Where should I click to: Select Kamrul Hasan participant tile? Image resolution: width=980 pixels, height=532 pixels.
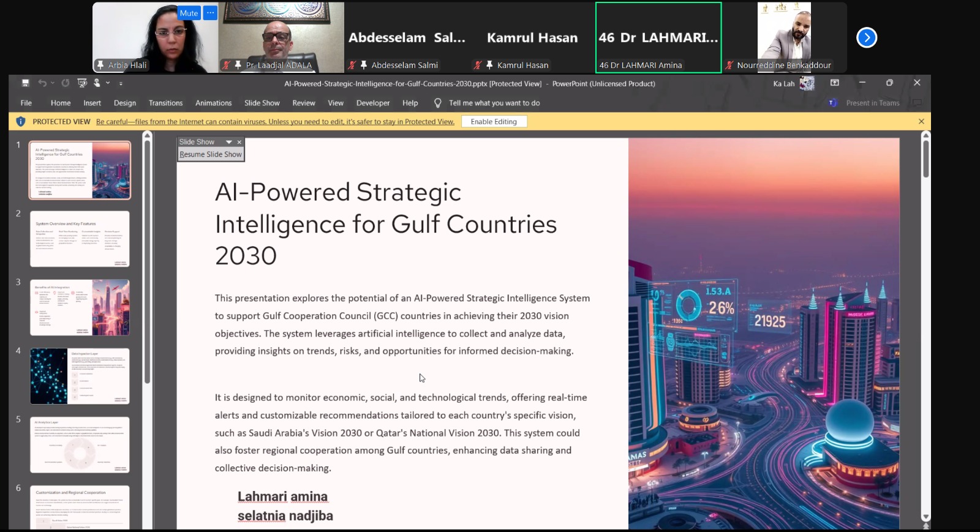click(532, 37)
